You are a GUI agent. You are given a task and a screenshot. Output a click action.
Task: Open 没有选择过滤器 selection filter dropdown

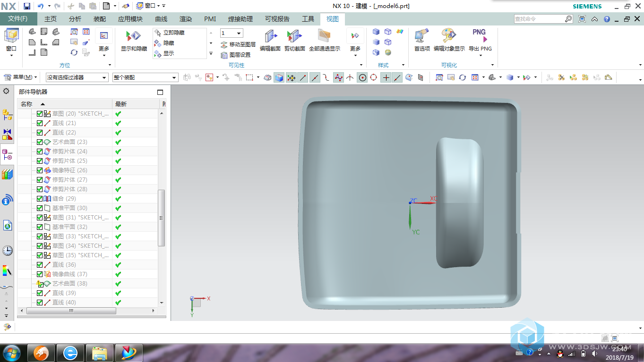(x=77, y=77)
